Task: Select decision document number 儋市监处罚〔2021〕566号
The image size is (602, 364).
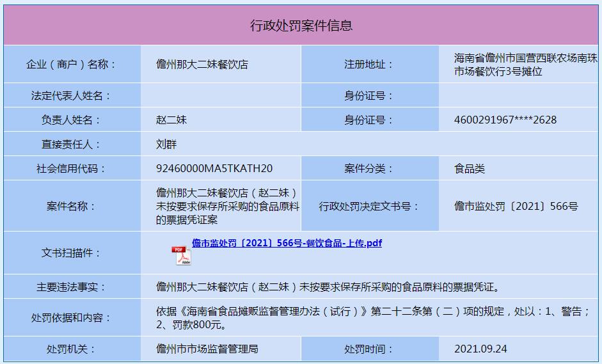Action: tap(516, 206)
